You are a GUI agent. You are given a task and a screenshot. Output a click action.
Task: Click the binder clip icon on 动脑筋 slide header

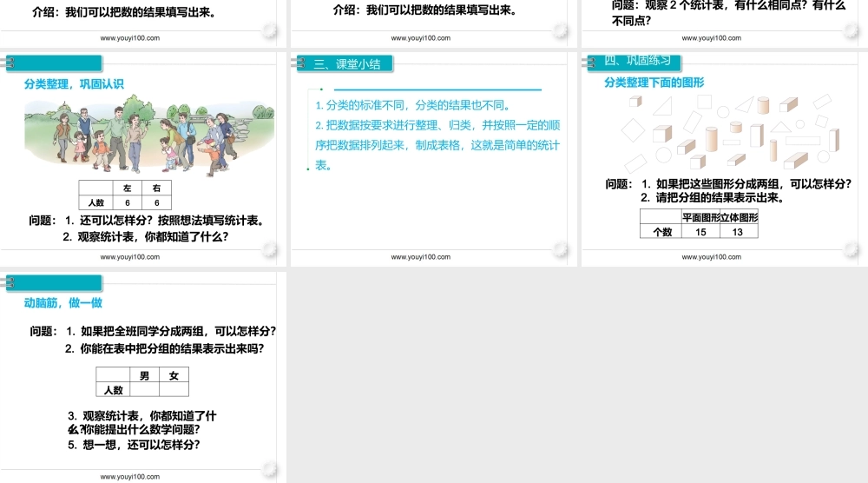point(9,283)
